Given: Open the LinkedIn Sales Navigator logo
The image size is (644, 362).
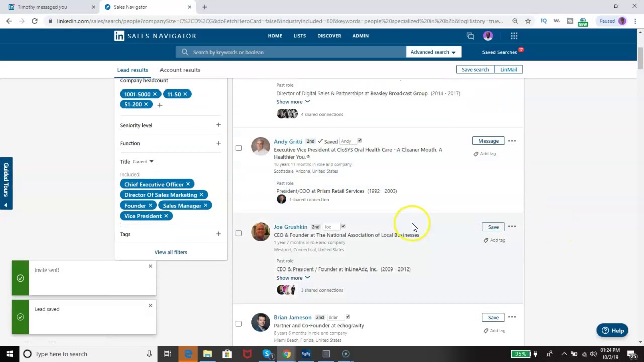Looking at the screenshot, I should [155, 36].
